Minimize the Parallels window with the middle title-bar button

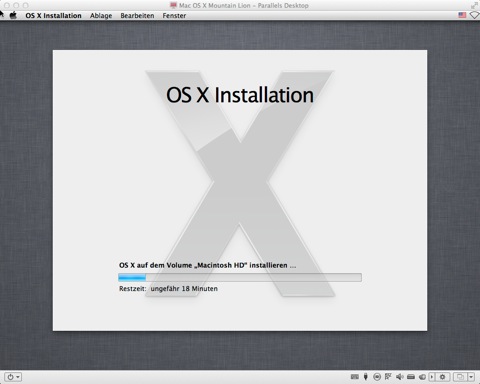(16, 5)
